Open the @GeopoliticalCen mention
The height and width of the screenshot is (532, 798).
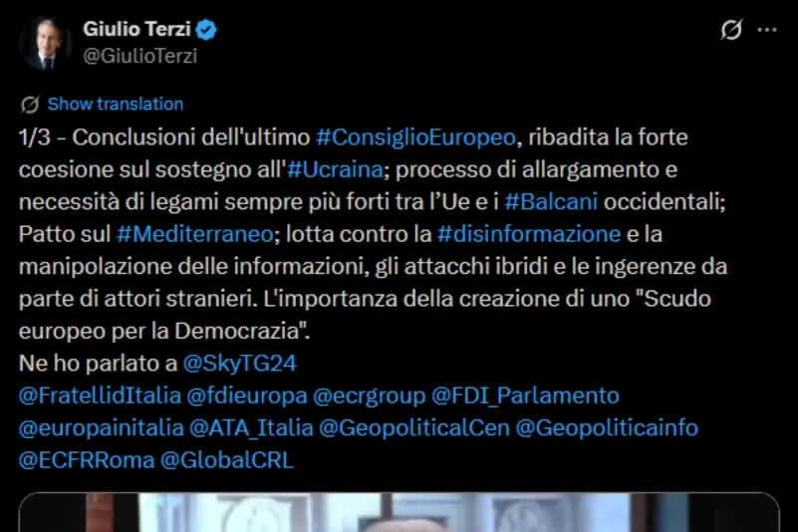(x=414, y=428)
